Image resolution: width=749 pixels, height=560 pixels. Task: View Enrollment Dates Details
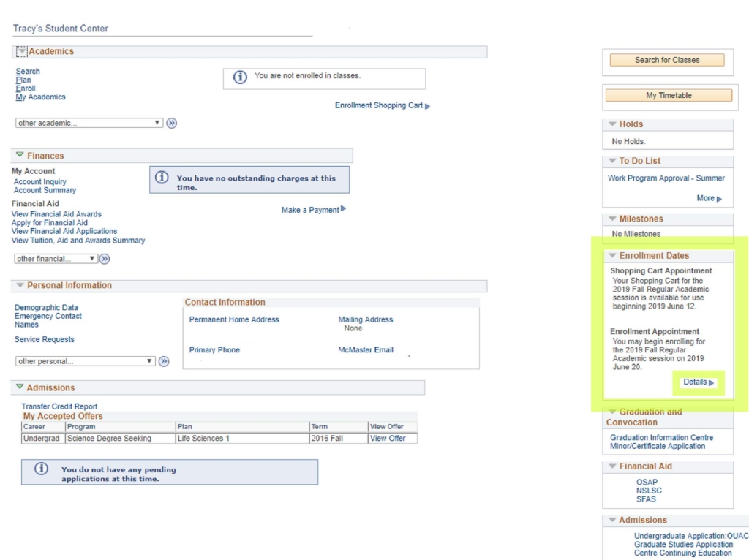pyautogui.click(x=698, y=382)
